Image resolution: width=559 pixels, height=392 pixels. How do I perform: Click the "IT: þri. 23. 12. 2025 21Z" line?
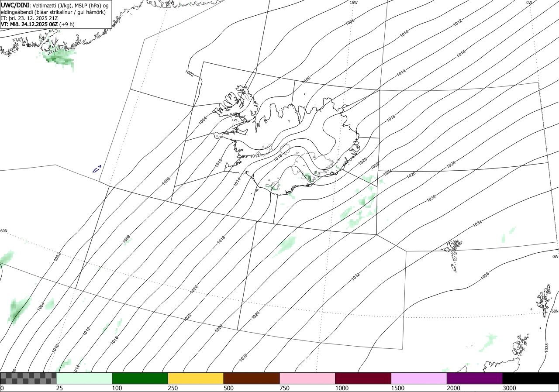(28, 18)
